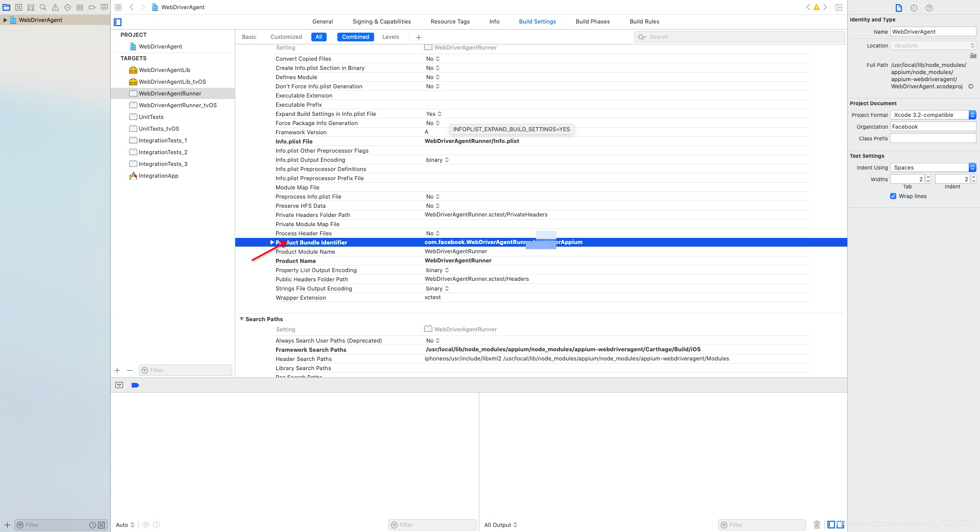980x532 pixels.
Task: Hide the project and targets list
Action: pyautogui.click(x=118, y=22)
